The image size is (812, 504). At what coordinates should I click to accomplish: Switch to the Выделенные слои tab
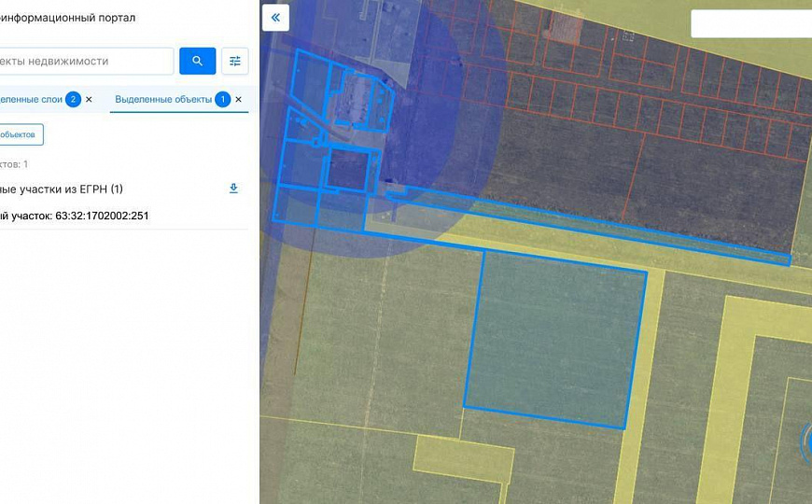pos(30,99)
